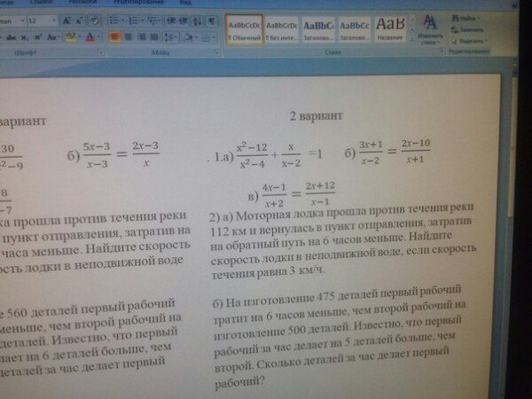Click Выделить (Select)
The width and height of the screenshot is (532, 399).
pyautogui.click(x=470, y=42)
